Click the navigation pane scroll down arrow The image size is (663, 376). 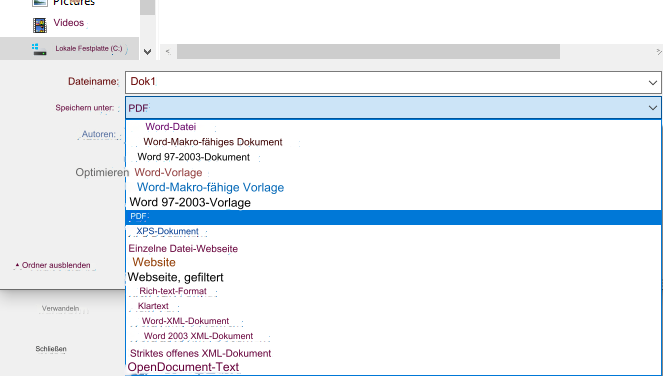[x=147, y=52]
